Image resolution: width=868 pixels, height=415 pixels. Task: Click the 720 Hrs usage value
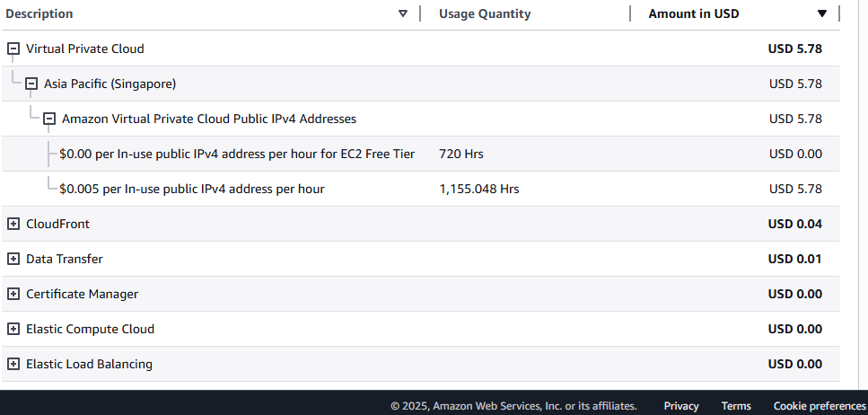click(461, 154)
